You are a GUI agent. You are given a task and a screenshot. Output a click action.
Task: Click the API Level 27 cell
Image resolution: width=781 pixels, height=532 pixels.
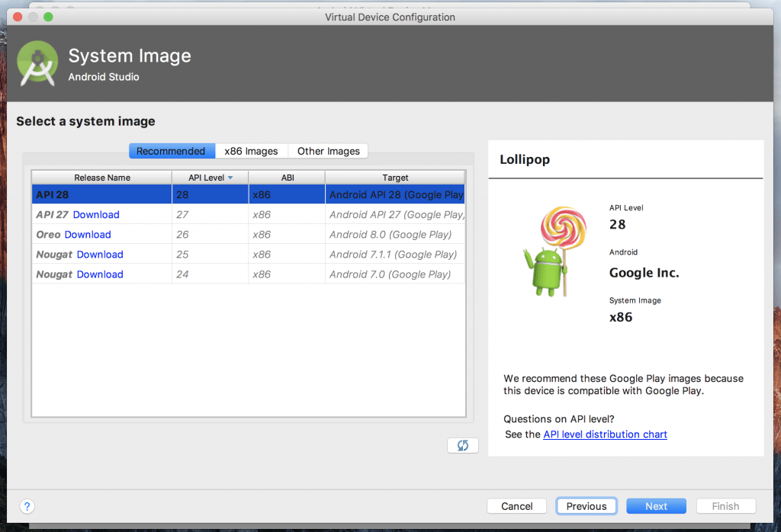(211, 214)
